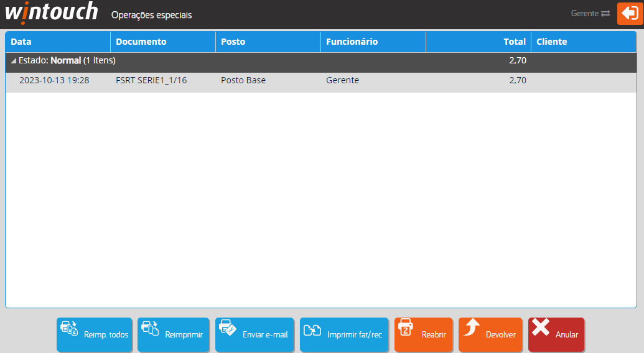Click the Gerente switch-user arrows icon
Viewport: 644px width, 353px height.
605,14
